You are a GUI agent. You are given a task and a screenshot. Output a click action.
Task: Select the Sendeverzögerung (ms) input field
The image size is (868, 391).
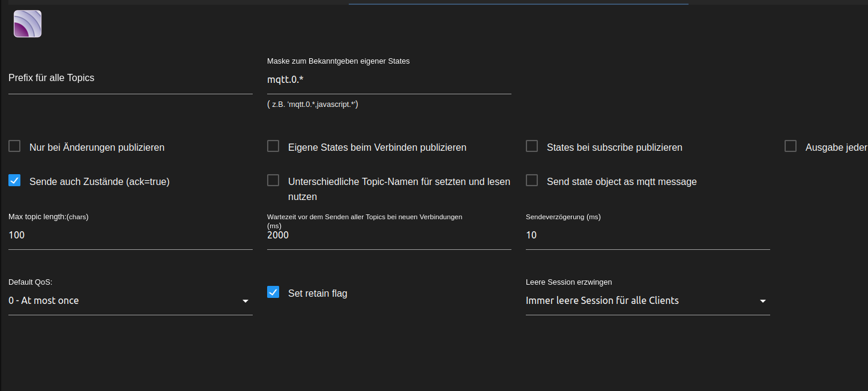(x=648, y=235)
